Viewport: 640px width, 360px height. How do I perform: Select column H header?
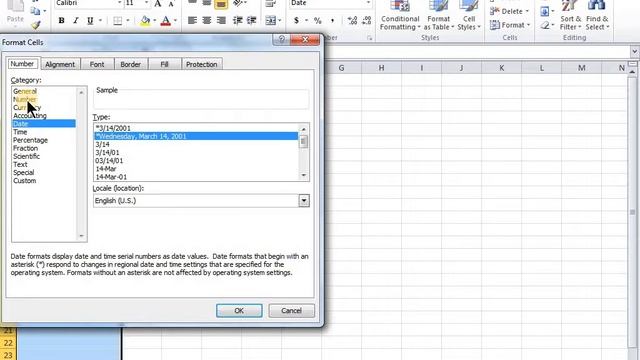[x=381, y=68]
